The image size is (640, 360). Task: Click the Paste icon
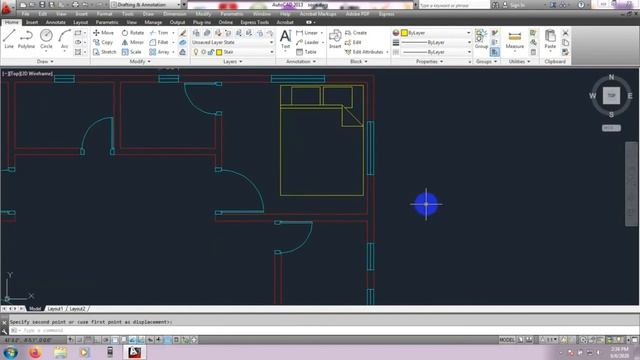[550, 40]
